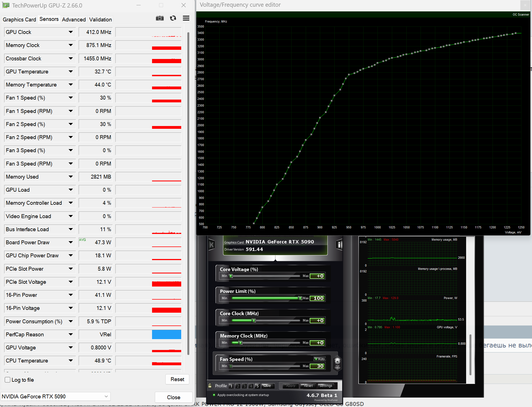The image size is (532, 407).
Task: Click the Power Limit slider handle
Action: 300,298
